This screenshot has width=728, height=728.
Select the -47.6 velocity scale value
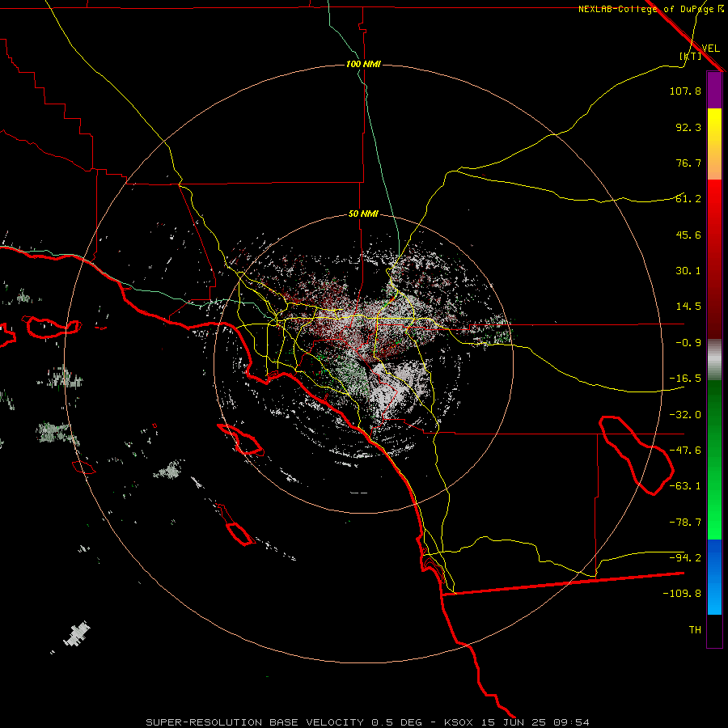[x=685, y=451]
